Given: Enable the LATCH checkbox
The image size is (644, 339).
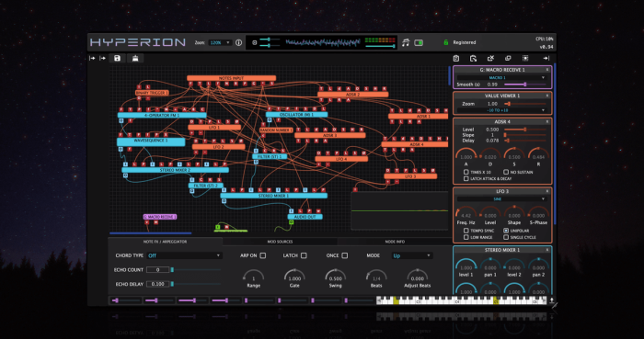Looking at the screenshot, I should pos(304,255).
